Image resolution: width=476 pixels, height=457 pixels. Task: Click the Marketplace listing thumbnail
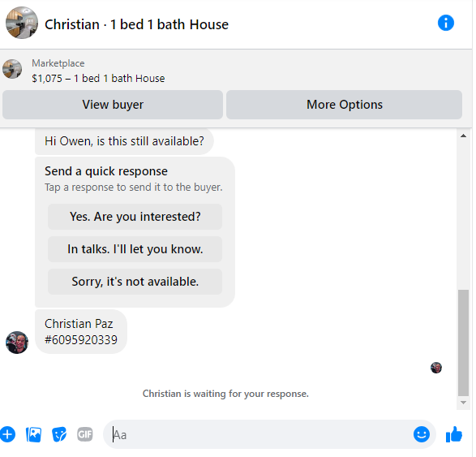[x=12, y=69]
